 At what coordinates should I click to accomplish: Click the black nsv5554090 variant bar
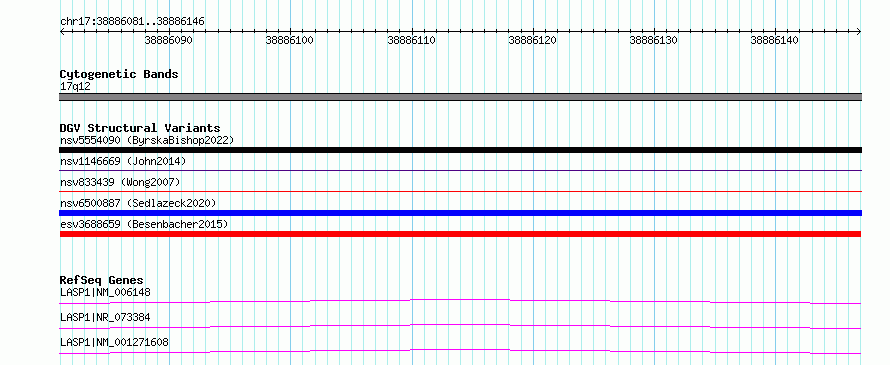click(x=460, y=150)
